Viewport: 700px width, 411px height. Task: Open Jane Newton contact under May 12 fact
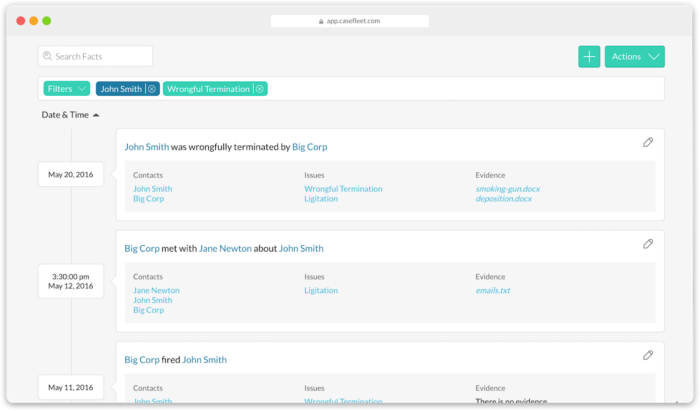156,290
